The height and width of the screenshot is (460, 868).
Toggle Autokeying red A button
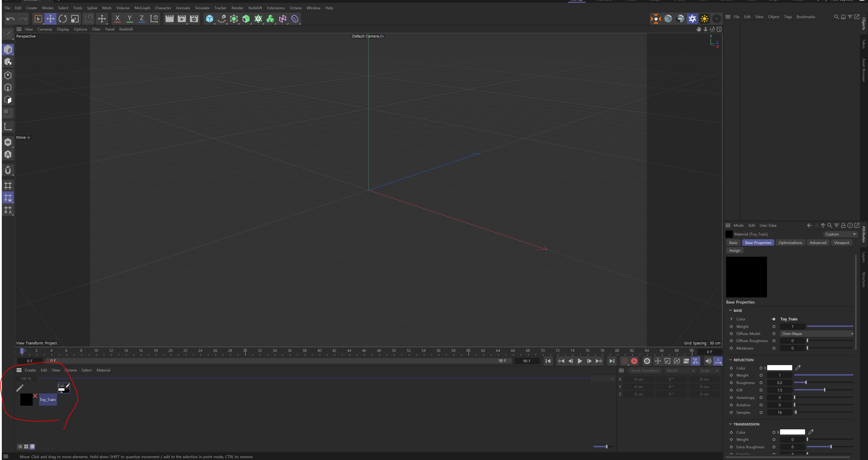[x=634, y=361]
